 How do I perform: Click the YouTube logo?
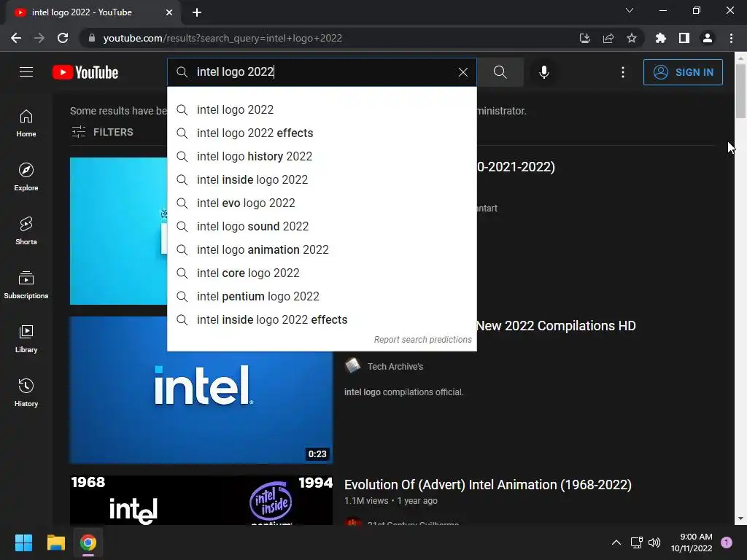(85, 72)
